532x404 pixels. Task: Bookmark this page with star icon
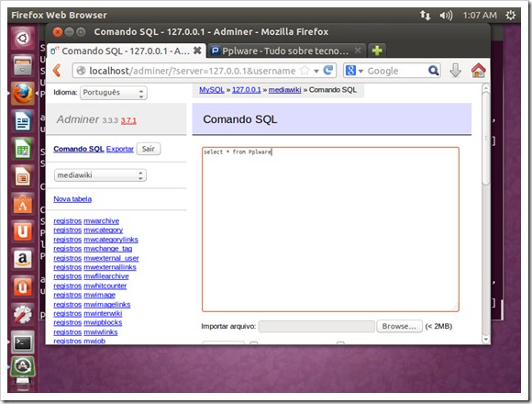pyautogui.click(x=305, y=71)
